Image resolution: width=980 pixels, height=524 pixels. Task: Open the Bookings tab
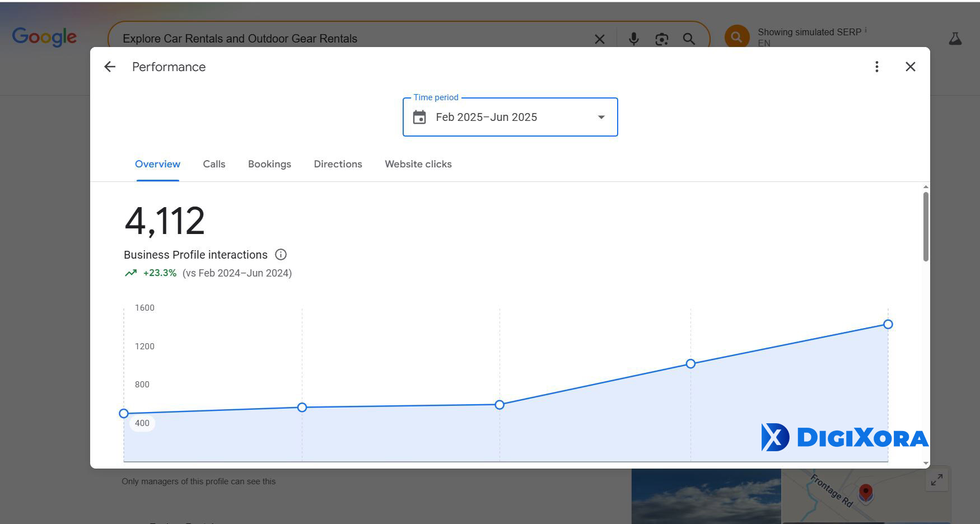(x=269, y=164)
